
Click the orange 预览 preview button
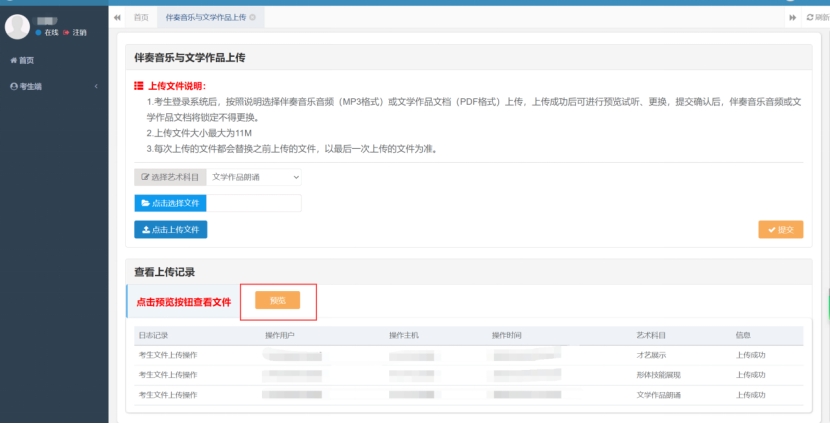point(277,300)
